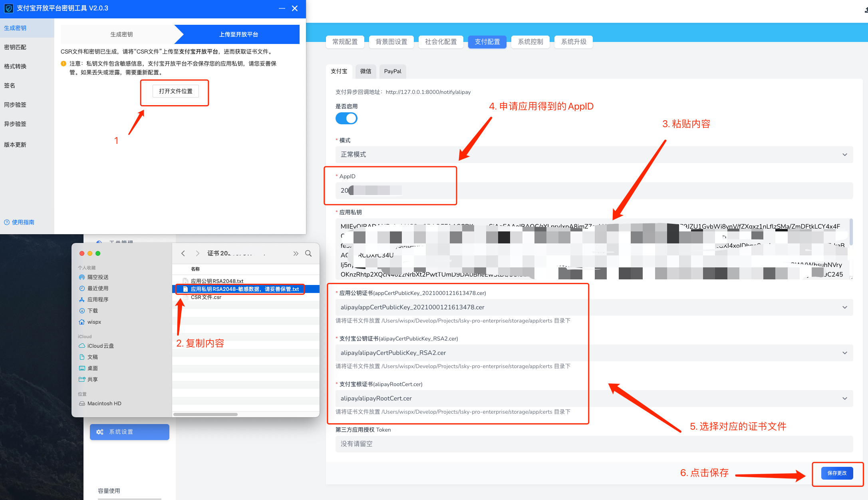This screenshot has height=500, width=868.
Task: Select 生成密钥 in key tool sidebar
Action: tap(27, 28)
